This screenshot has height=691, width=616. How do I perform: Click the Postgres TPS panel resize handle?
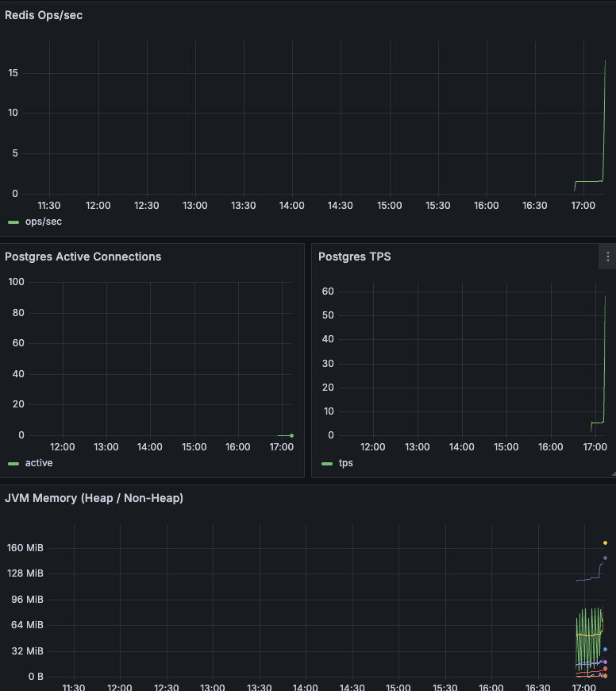pyautogui.click(x=614, y=474)
